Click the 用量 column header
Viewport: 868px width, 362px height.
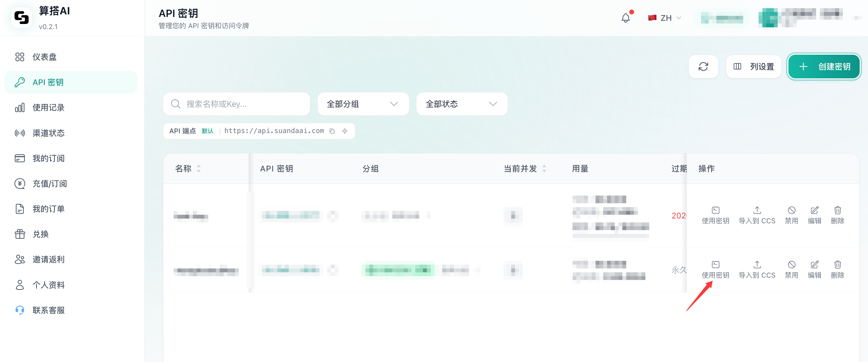(x=580, y=169)
